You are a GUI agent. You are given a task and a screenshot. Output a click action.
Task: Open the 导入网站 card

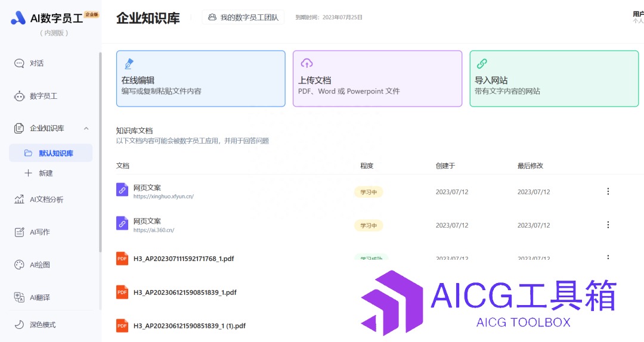pyautogui.click(x=554, y=79)
